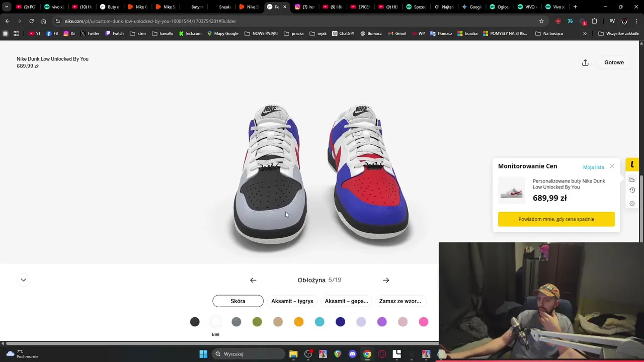Open the pracka bookmark folder
This screenshot has height=362, width=644.
click(x=294, y=34)
